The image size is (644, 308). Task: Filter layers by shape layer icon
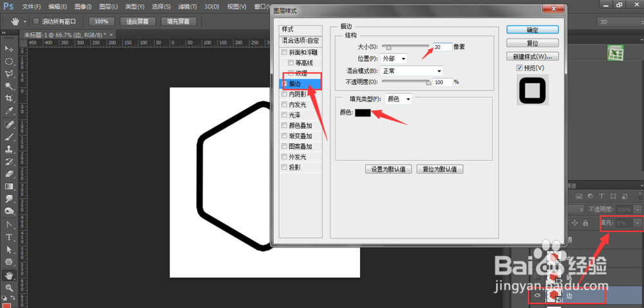click(613, 196)
